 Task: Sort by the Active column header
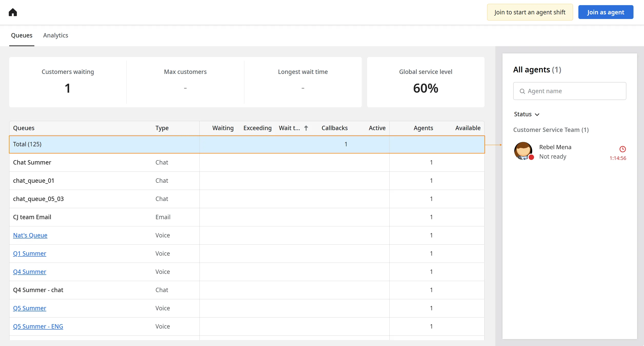[x=377, y=128]
